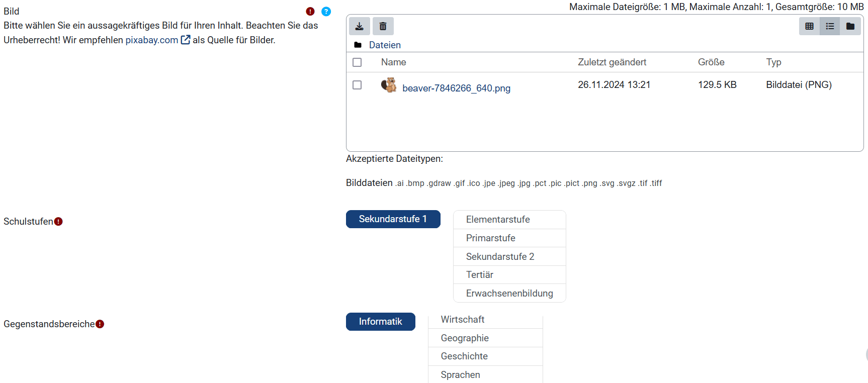Click the beaver image thumbnail

(x=389, y=85)
